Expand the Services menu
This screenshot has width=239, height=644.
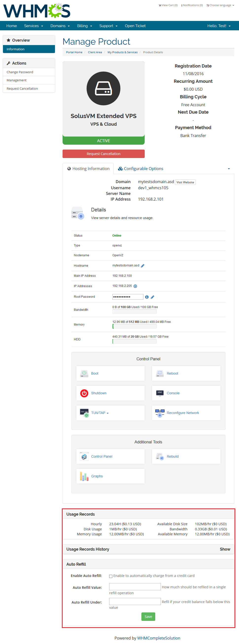(34, 26)
